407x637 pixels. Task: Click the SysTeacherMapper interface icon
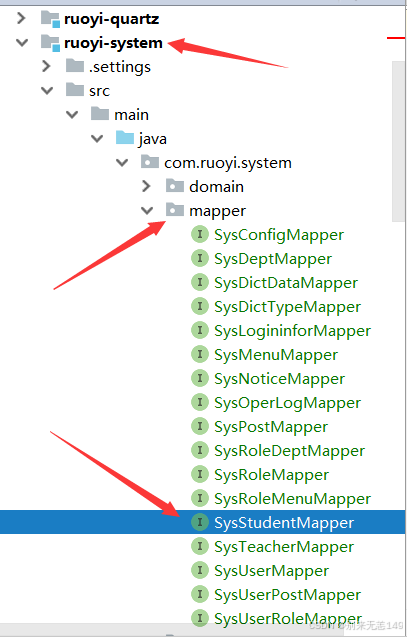(x=200, y=546)
